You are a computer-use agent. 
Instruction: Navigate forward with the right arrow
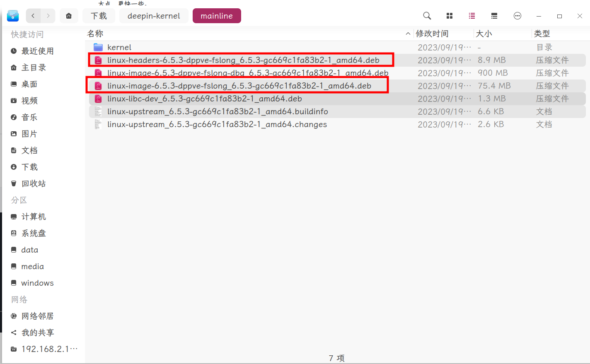click(48, 16)
